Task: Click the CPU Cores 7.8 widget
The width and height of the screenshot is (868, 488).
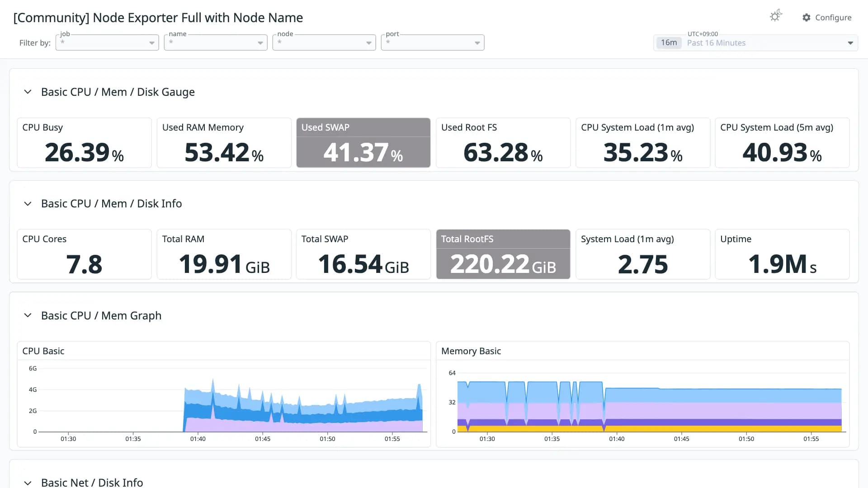Action: 84,254
